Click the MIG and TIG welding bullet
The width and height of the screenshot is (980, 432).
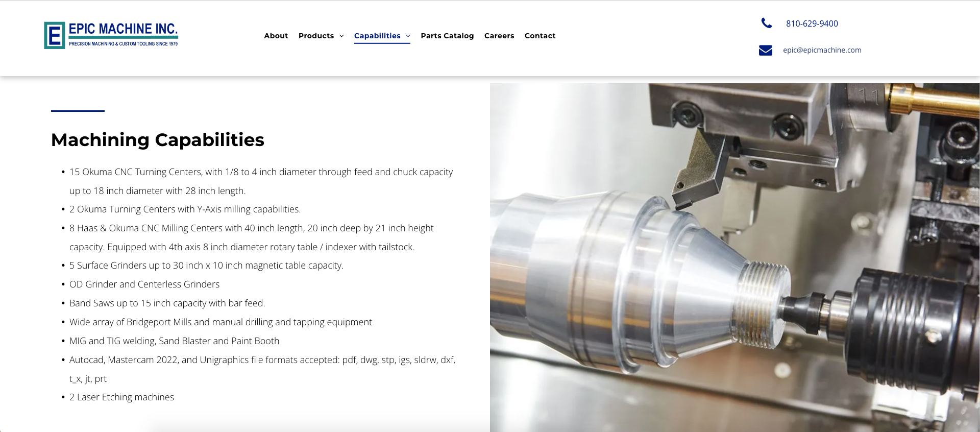[x=174, y=341]
